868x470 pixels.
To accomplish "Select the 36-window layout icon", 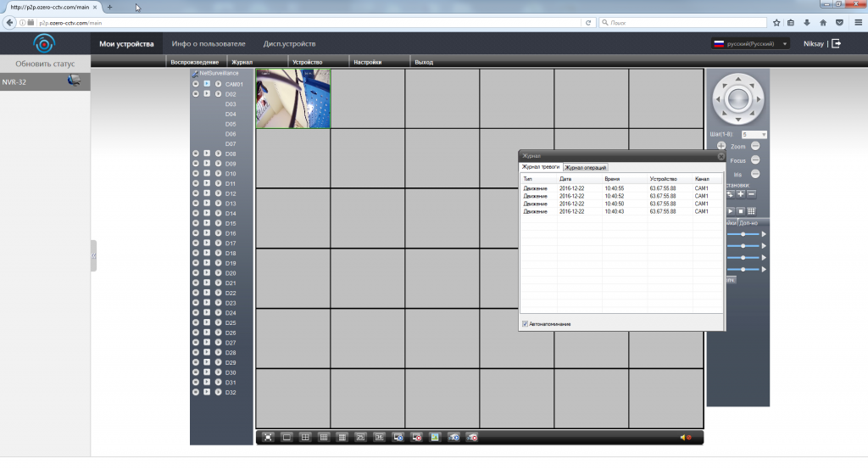I will click(x=379, y=437).
